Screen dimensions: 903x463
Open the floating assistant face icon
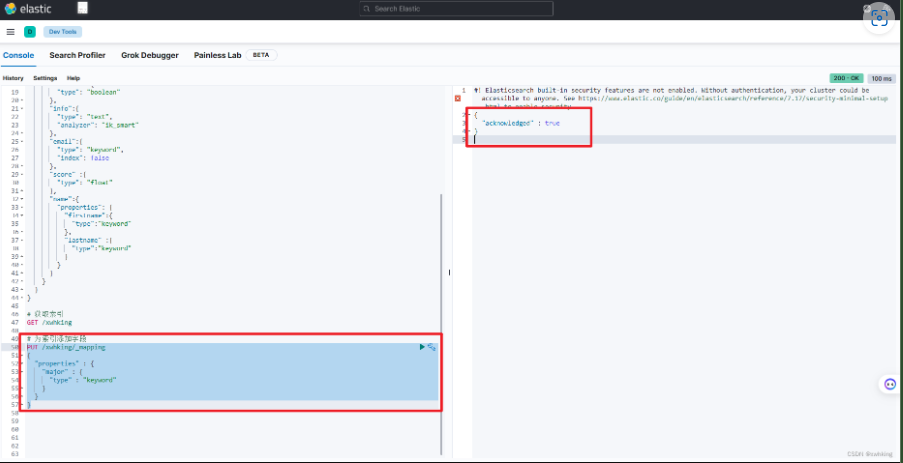(x=890, y=384)
